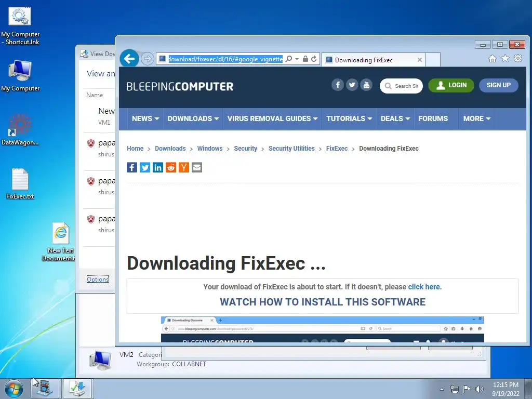The height and width of the screenshot is (399, 532).
Task: Open the browser tools gear icon
Action: tap(518, 58)
